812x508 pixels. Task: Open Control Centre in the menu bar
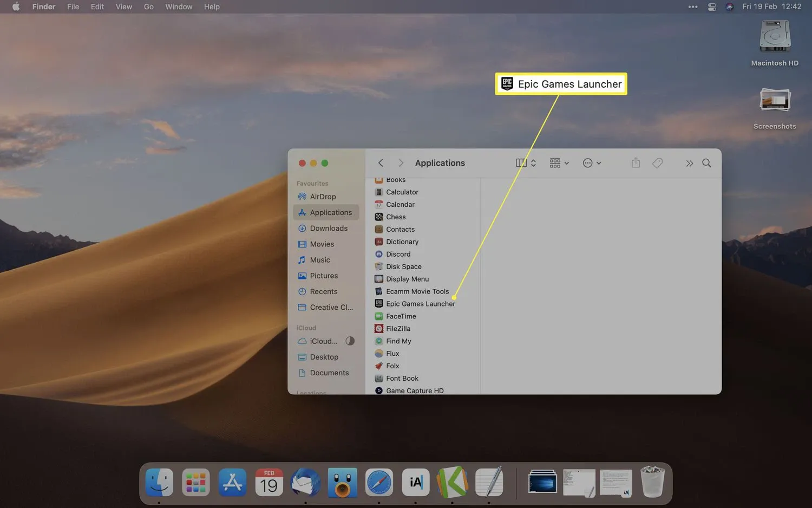[x=712, y=6]
